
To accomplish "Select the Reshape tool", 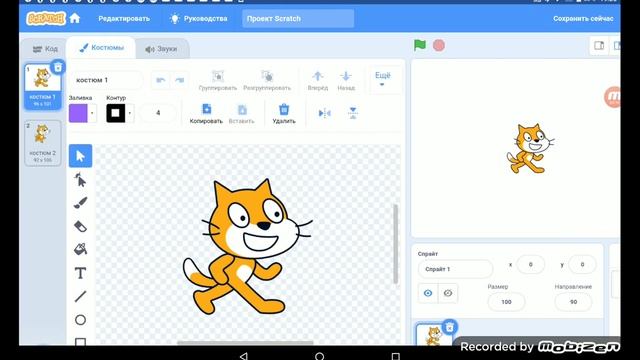I will 80,180.
